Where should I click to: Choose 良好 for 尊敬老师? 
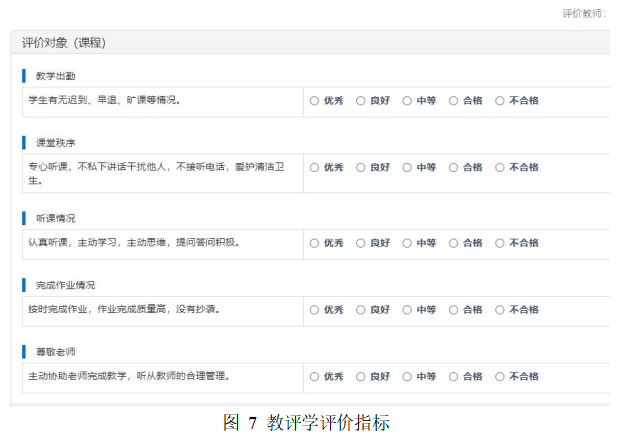coord(361,377)
